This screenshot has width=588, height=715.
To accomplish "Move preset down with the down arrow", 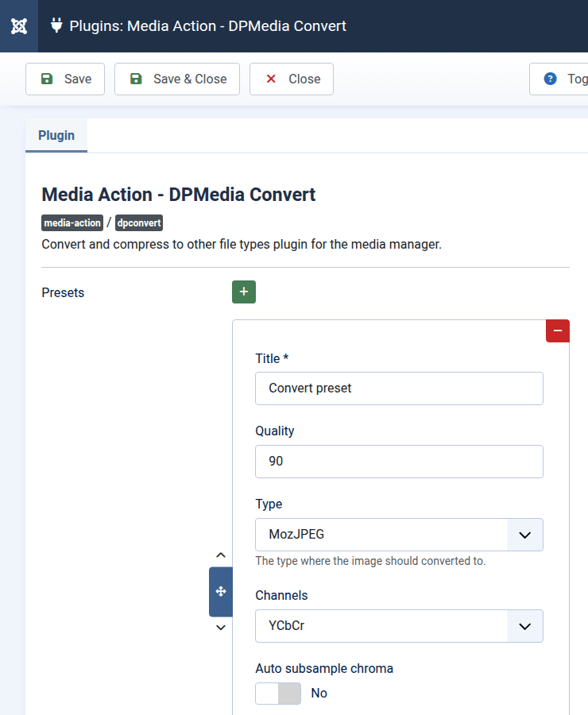I will [x=221, y=628].
